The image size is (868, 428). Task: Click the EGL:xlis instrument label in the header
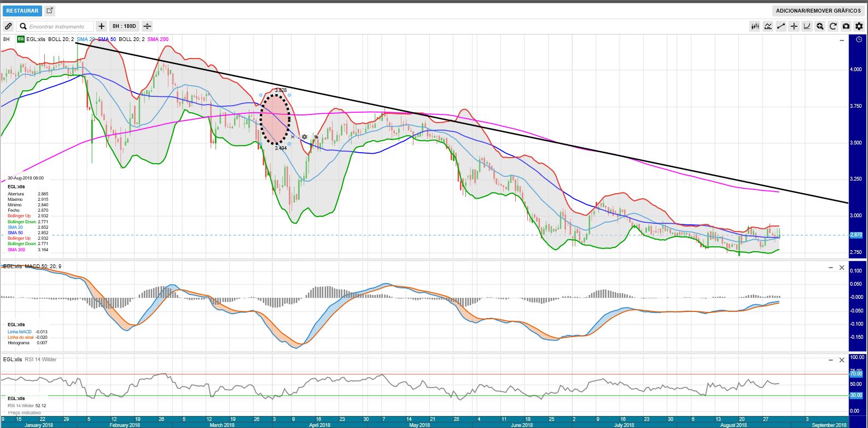point(36,39)
